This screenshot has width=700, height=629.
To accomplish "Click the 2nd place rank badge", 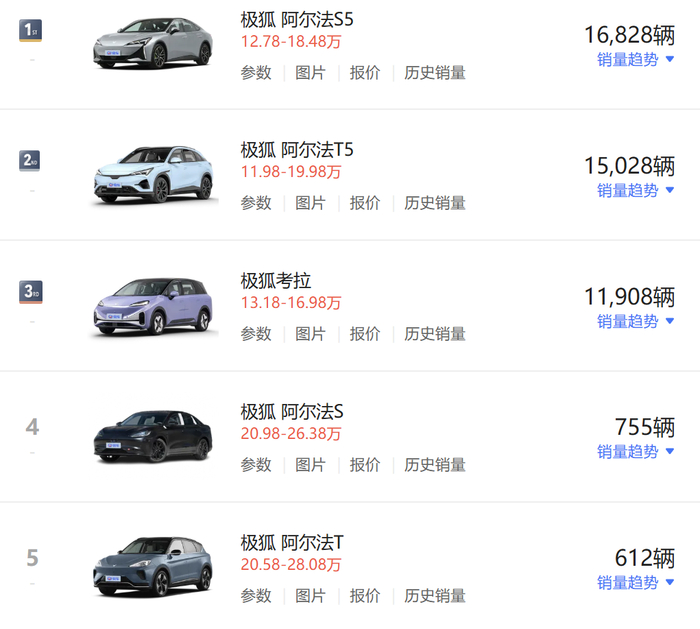I will (x=31, y=160).
